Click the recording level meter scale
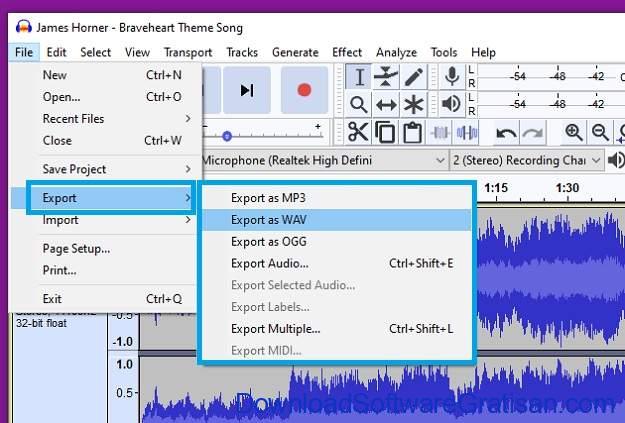The height and width of the screenshot is (423, 625). 551,76
